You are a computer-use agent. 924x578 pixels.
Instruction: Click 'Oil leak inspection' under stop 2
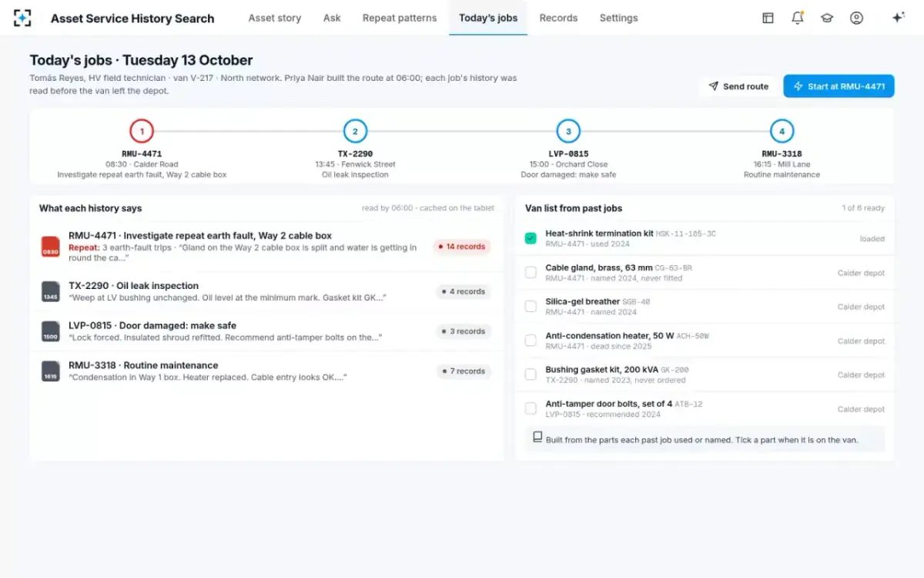pos(355,175)
